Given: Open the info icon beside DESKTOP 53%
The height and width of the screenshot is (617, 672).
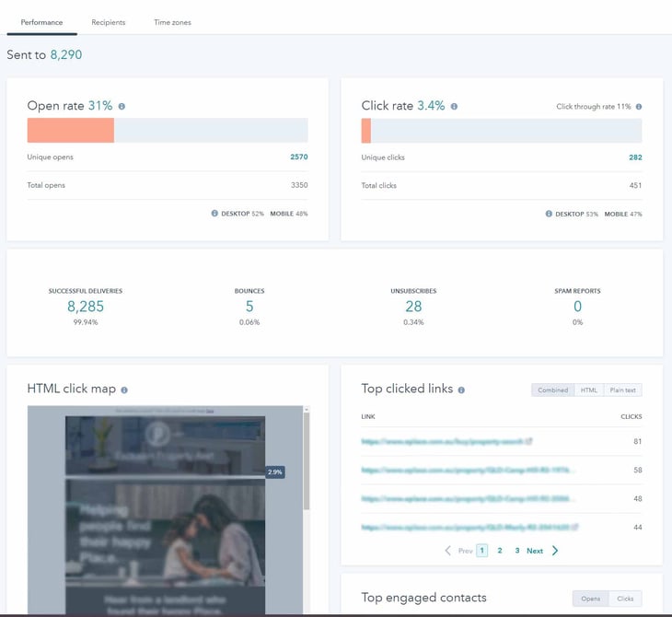Looking at the screenshot, I should tap(549, 214).
